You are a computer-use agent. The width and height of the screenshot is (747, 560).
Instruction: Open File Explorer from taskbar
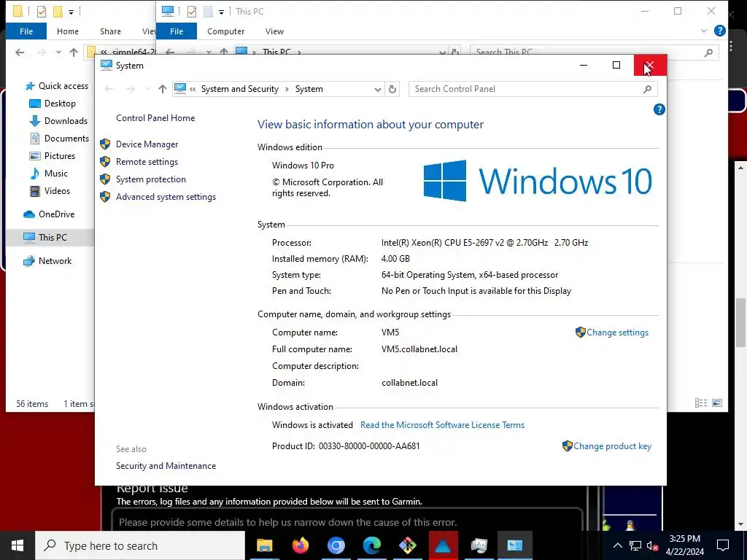pyautogui.click(x=264, y=545)
